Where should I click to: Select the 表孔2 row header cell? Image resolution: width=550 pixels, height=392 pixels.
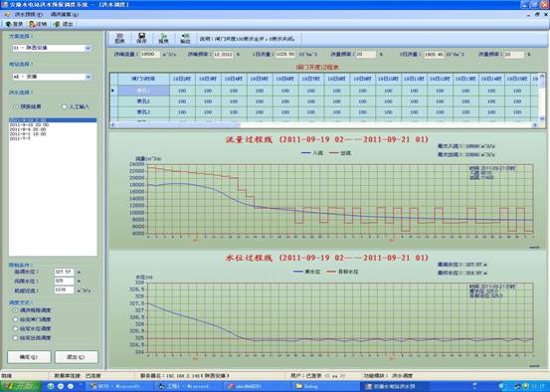point(143,101)
